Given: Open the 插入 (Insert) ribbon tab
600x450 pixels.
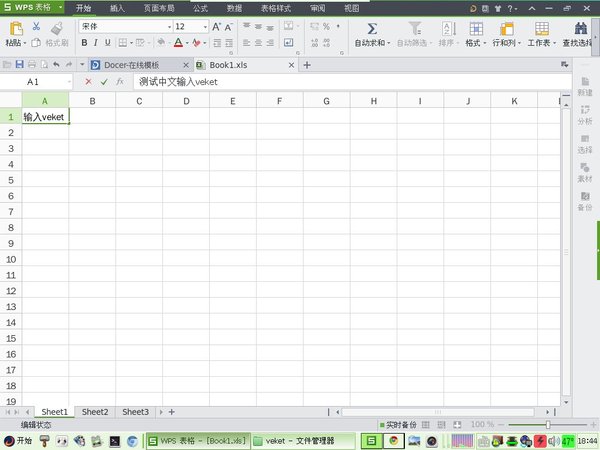Looking at the screenshot, I should (x=117, y=8).
